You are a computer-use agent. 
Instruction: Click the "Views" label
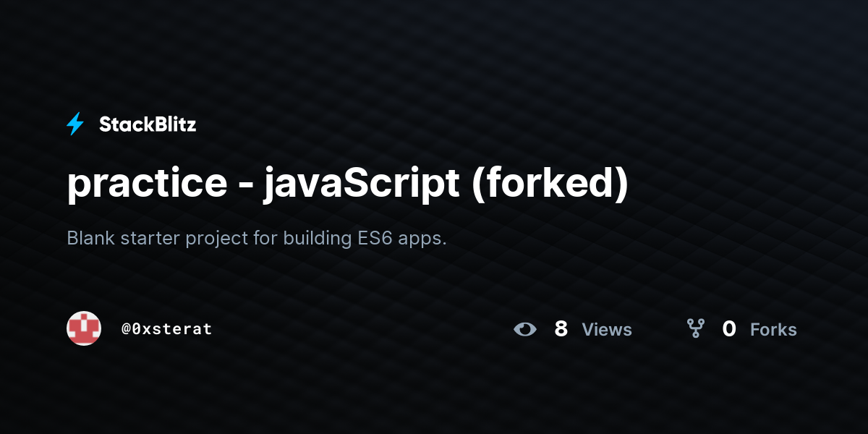click(607, 330)
